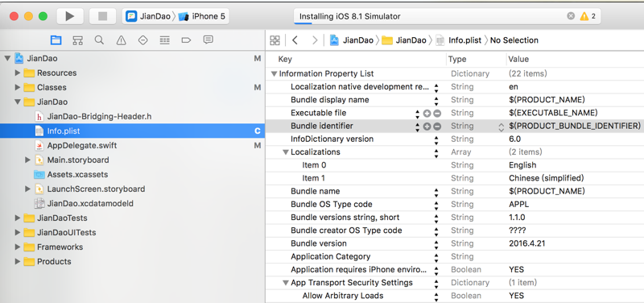This screenshot has width=644, height=303.
Task: Expand Main.storyboard disclosure triangle
Action: point(28,160)
